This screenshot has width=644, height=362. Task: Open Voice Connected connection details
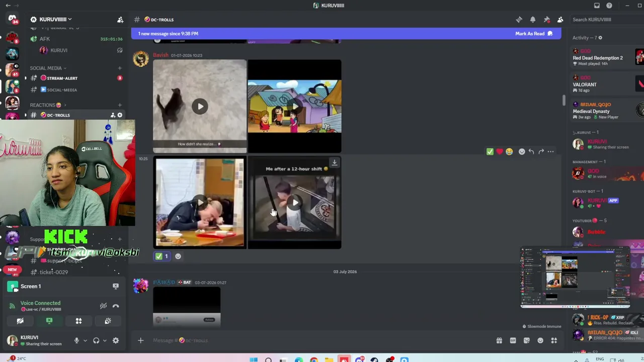coord(40,303)
